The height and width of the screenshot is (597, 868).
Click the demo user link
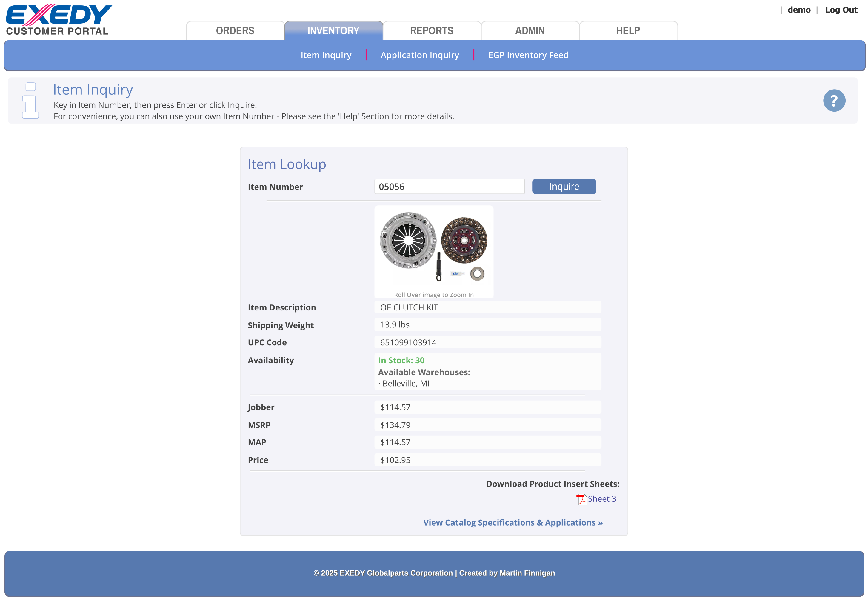click(798, 10)
